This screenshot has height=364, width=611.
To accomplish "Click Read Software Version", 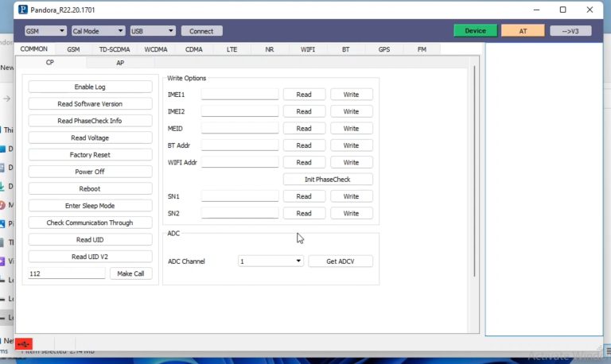I will pyautogui.click(x=90, y=104).
